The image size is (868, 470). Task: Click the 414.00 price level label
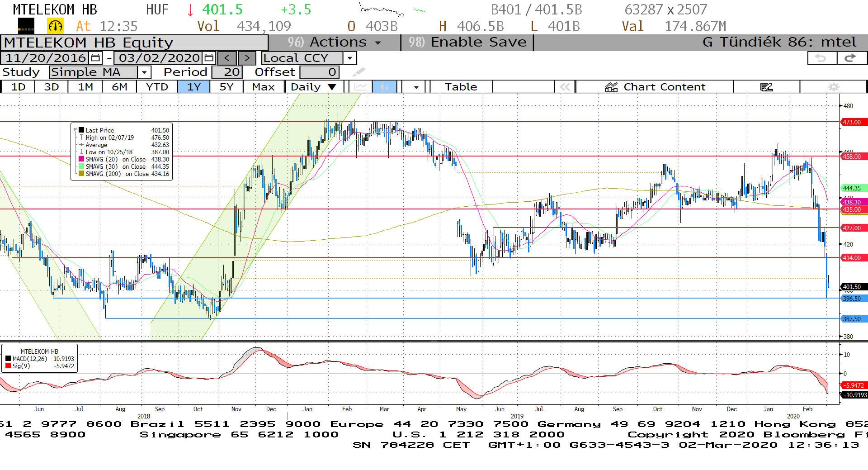[854, 258]
